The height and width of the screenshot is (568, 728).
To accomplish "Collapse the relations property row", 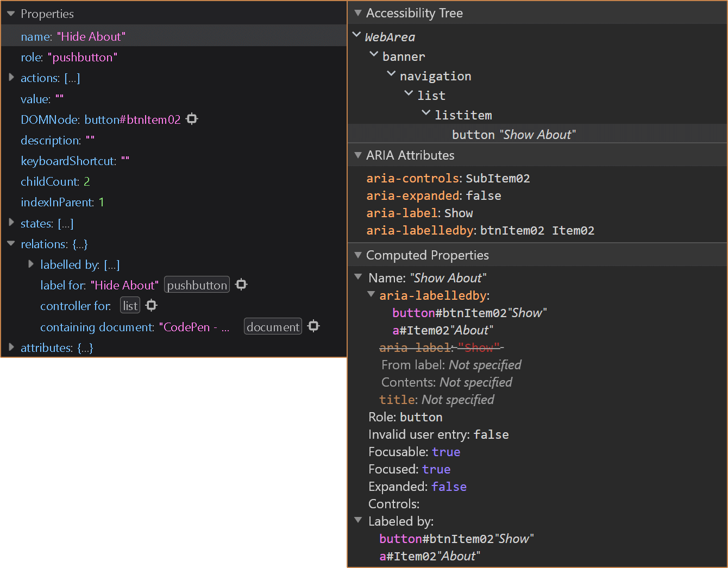I will pos(11,244).
